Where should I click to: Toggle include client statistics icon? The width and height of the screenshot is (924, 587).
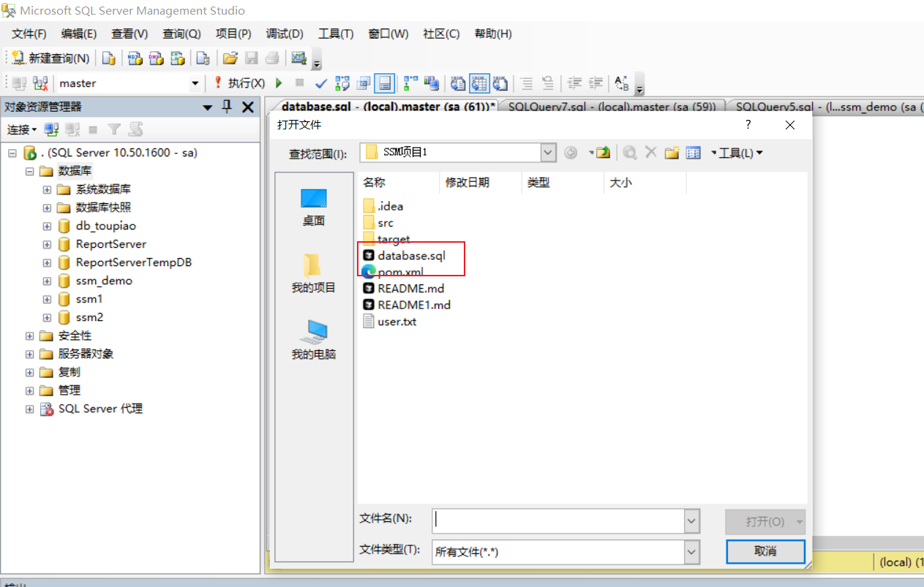[432, 83]
